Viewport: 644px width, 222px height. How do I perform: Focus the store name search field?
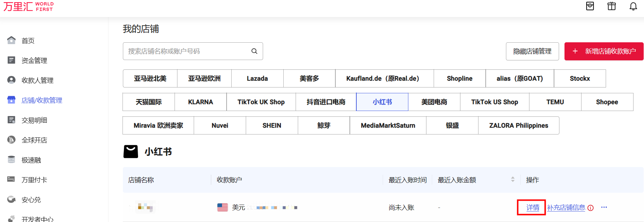pos(186,51)
